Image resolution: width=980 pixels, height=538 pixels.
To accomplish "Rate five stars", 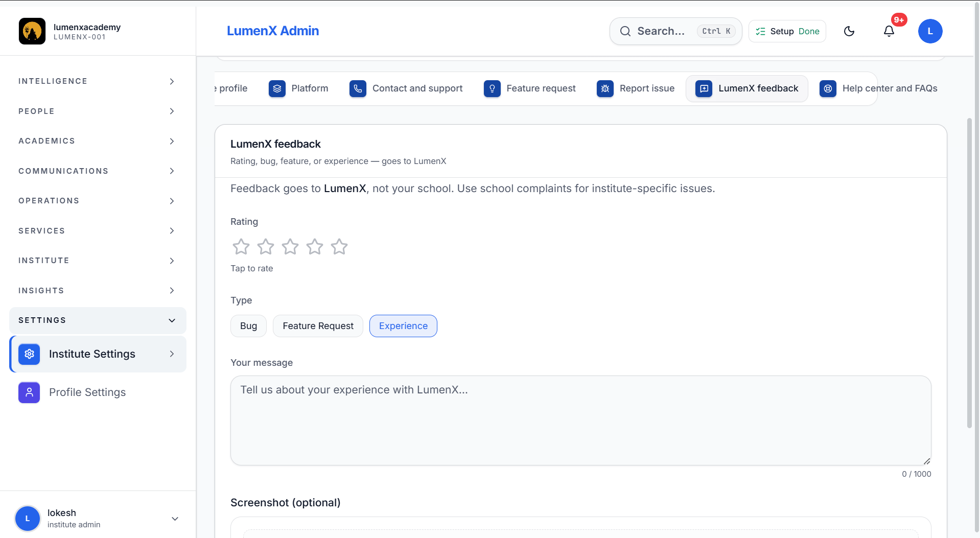I will [x=339, y=247].
